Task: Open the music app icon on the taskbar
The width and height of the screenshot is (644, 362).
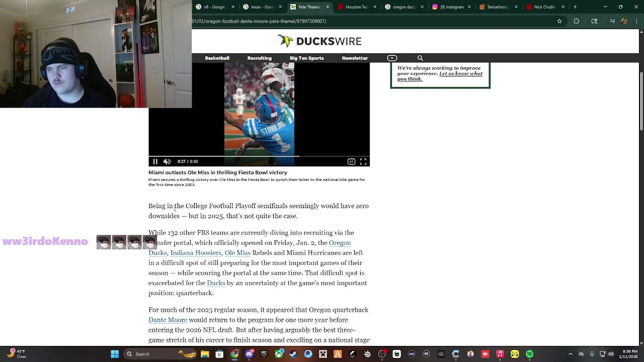Action: tap(500, 354)
